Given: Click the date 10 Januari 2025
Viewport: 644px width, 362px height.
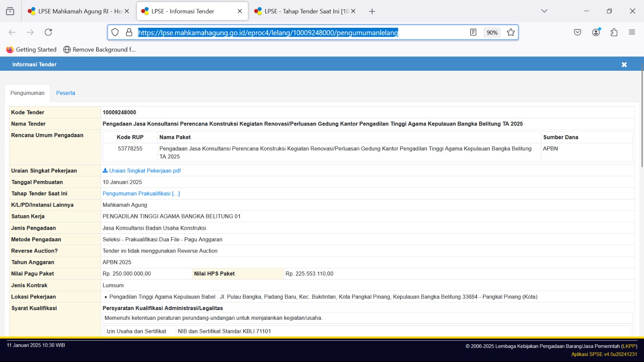Looking at the screenshot, I should click(122, 182).
